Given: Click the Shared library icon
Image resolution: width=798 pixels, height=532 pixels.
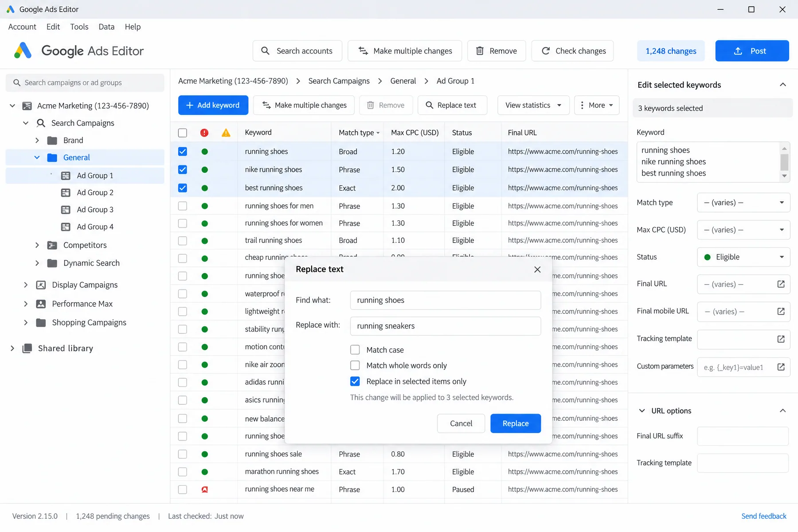Looking at the screenshot, I should [27, 348].
